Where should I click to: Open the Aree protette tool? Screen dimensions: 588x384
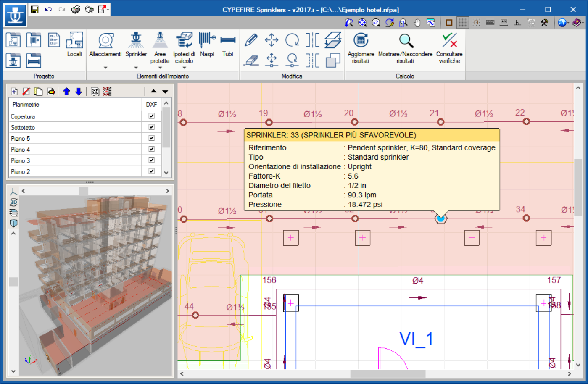coord(160,48)
